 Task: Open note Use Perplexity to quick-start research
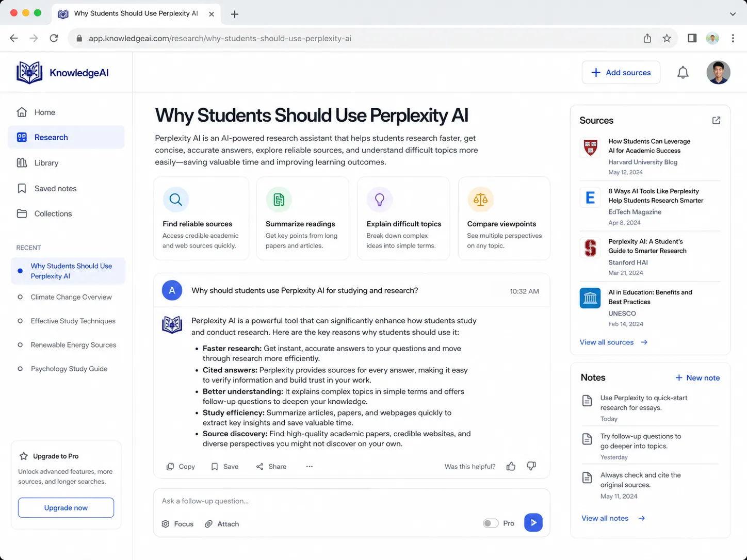[650, 407]
